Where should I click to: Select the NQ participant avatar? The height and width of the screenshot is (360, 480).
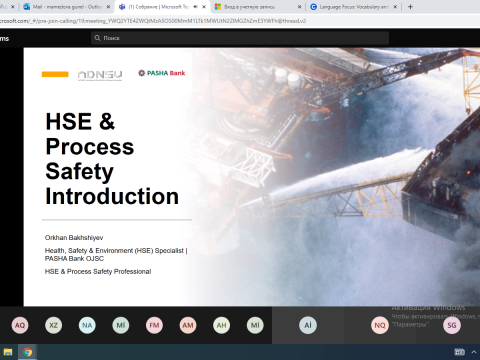(380, 325)
